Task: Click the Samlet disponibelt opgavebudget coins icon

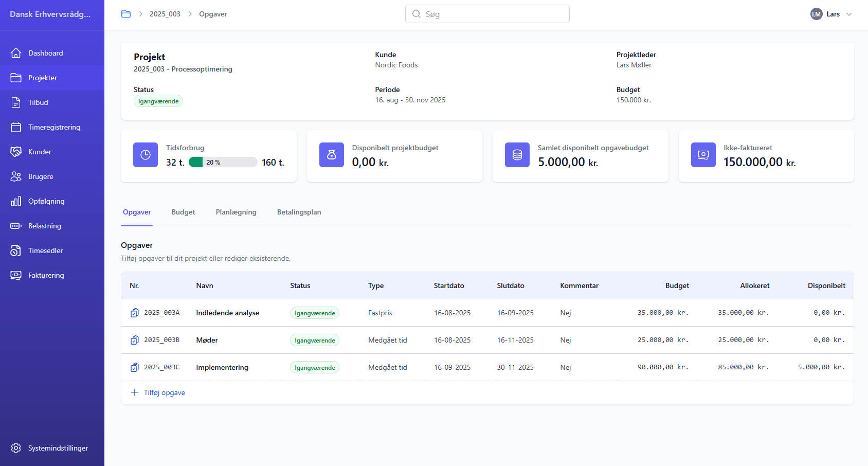Action: pos(517,155)
